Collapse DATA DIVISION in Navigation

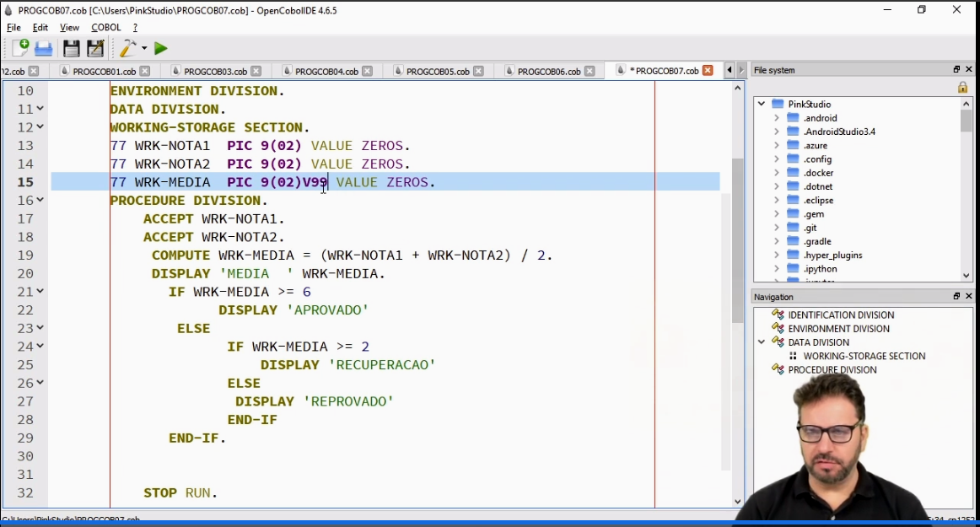pyautogui.click(x=762, y=342)
